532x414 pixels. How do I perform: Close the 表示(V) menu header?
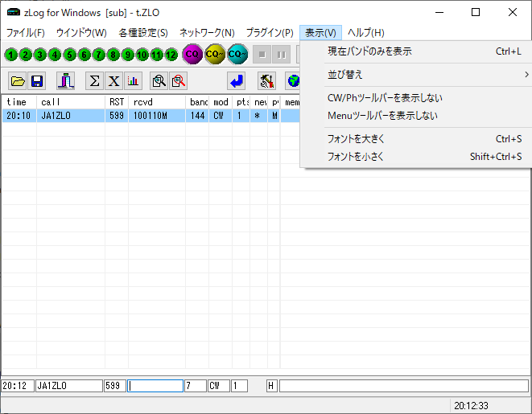(320, 33)
